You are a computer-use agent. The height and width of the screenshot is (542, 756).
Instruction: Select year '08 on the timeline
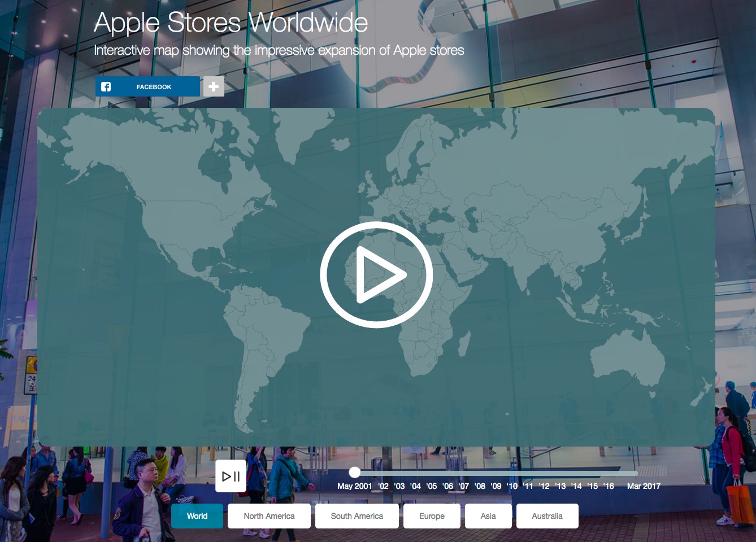480,486
